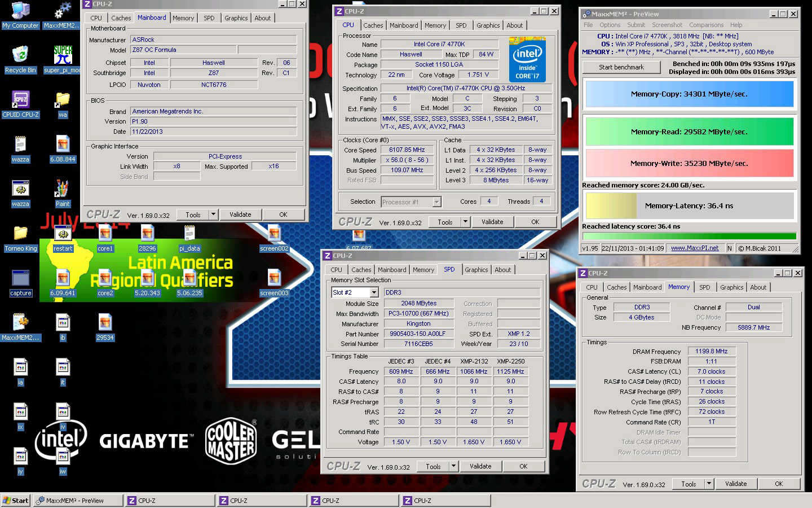812x508 pixels.
Task: Select the 'wa' folder shortcut on desktop
Action: click(63, 104)
